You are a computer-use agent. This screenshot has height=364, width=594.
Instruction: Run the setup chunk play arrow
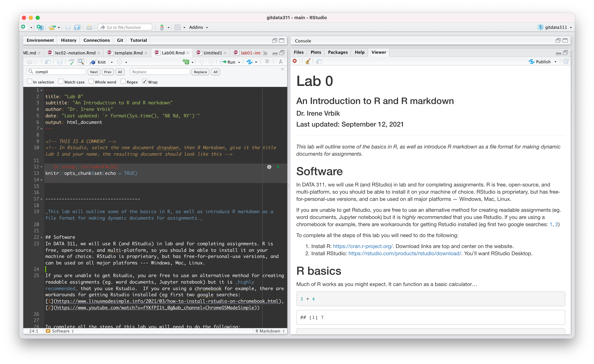[279, 167]
